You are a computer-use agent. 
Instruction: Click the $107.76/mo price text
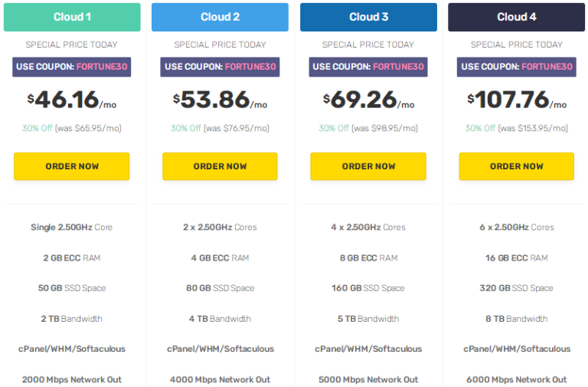[x=516, y=100]
